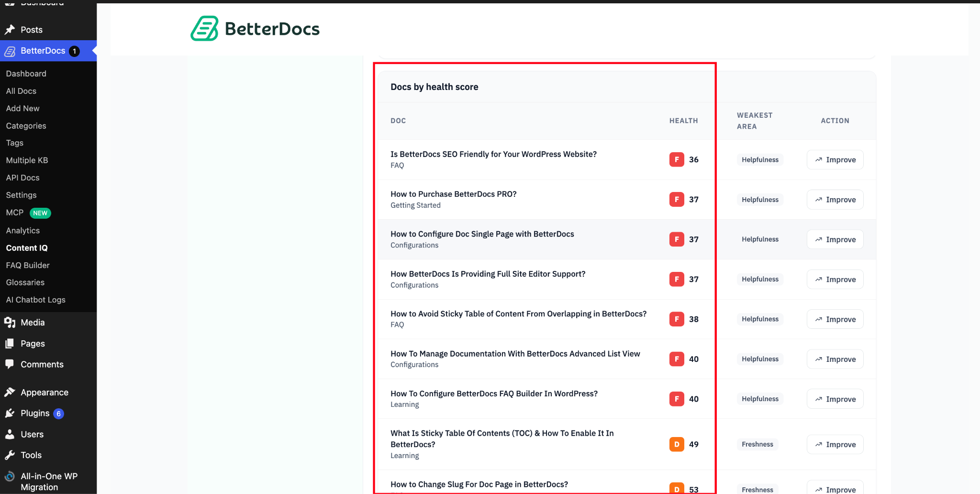
Task: Click Freshness tag in Change Slug row
Action: click(757, 490)
